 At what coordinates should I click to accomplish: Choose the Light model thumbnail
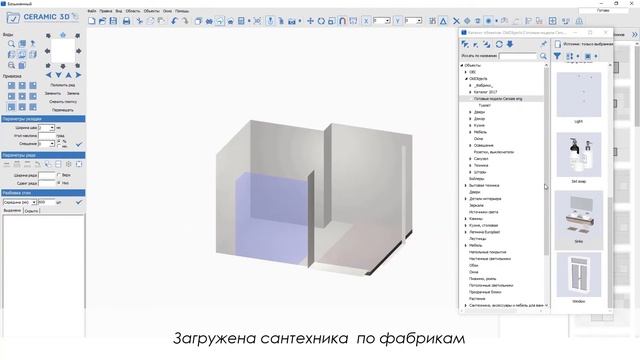pos(579,95)
